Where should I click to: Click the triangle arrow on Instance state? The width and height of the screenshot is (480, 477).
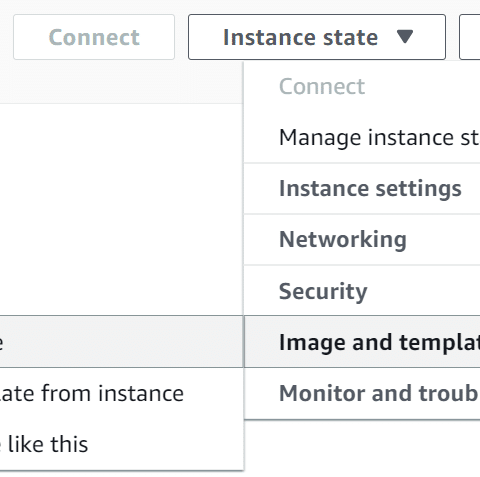(405, 36)
